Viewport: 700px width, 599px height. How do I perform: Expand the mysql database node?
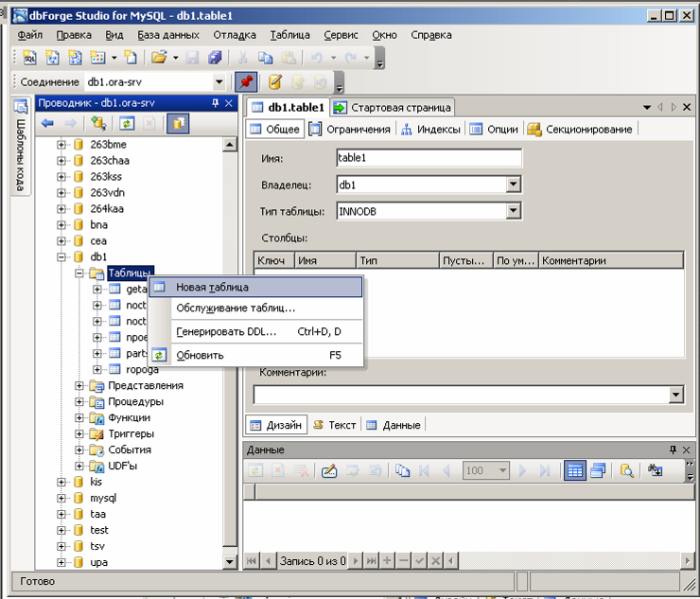[61, 498]
